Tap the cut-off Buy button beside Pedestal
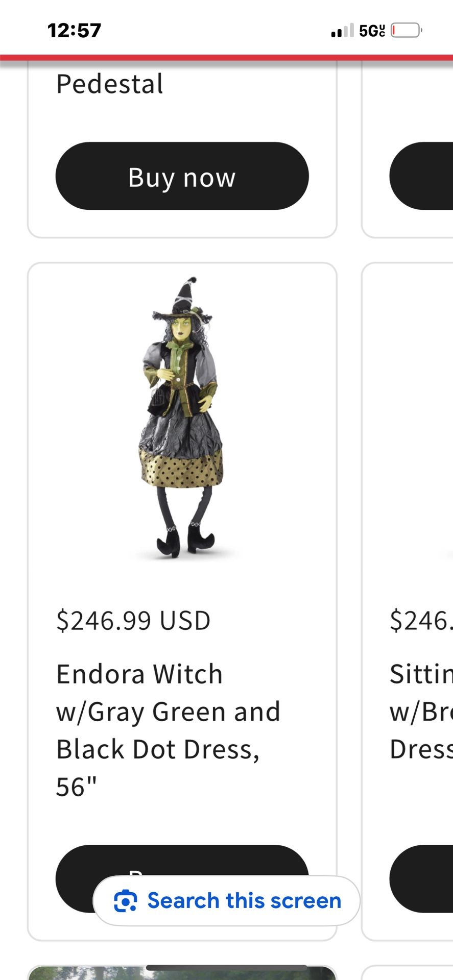Screen dimensions: 453x980 click(421, 176)
